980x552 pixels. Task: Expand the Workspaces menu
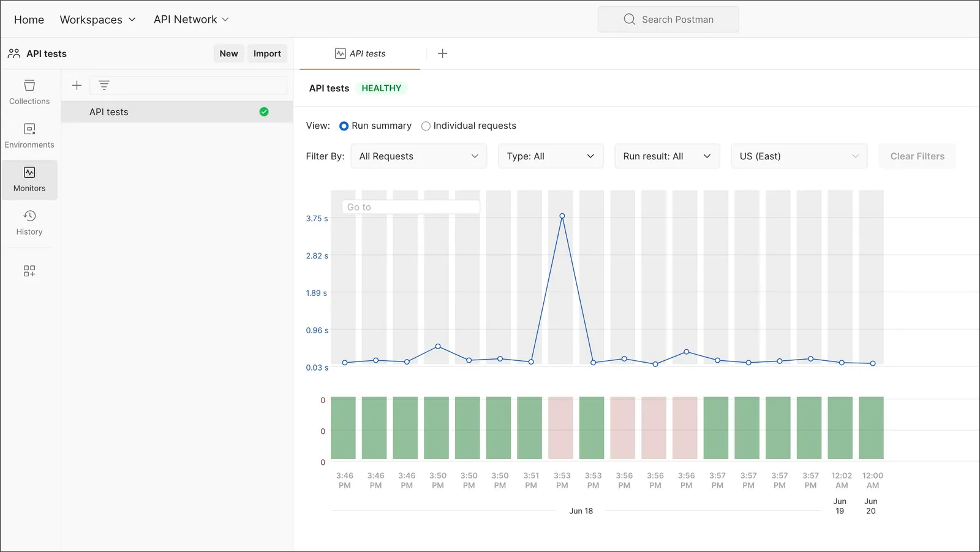click(x=98, y=20)
